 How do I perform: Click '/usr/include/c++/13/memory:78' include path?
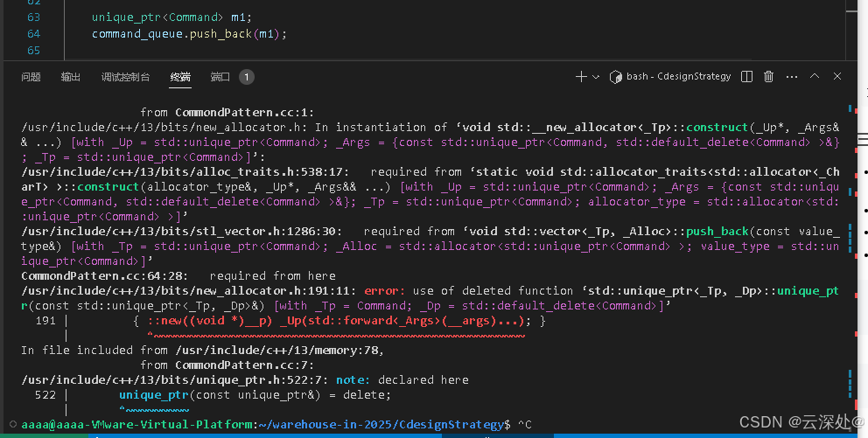click(x=279, y=350)
